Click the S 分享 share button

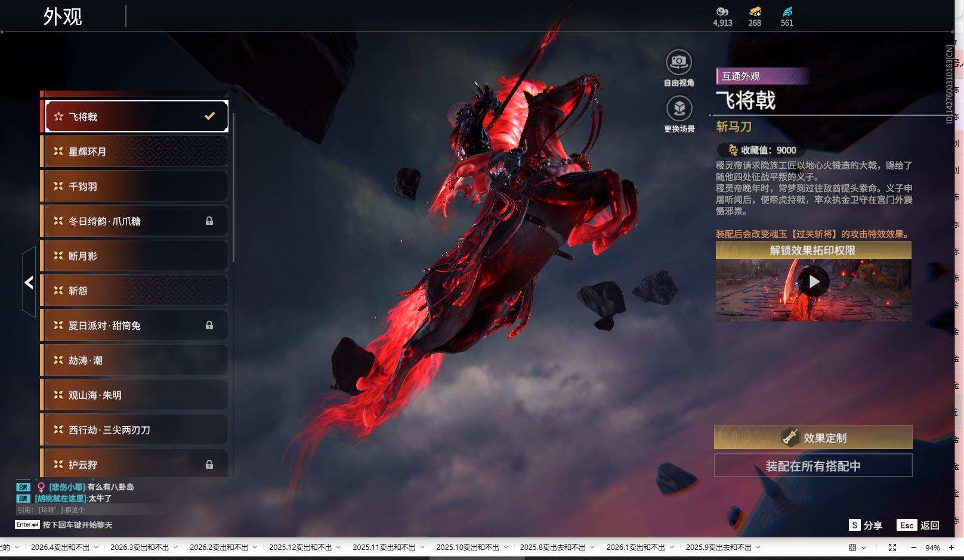coord(866,525)
